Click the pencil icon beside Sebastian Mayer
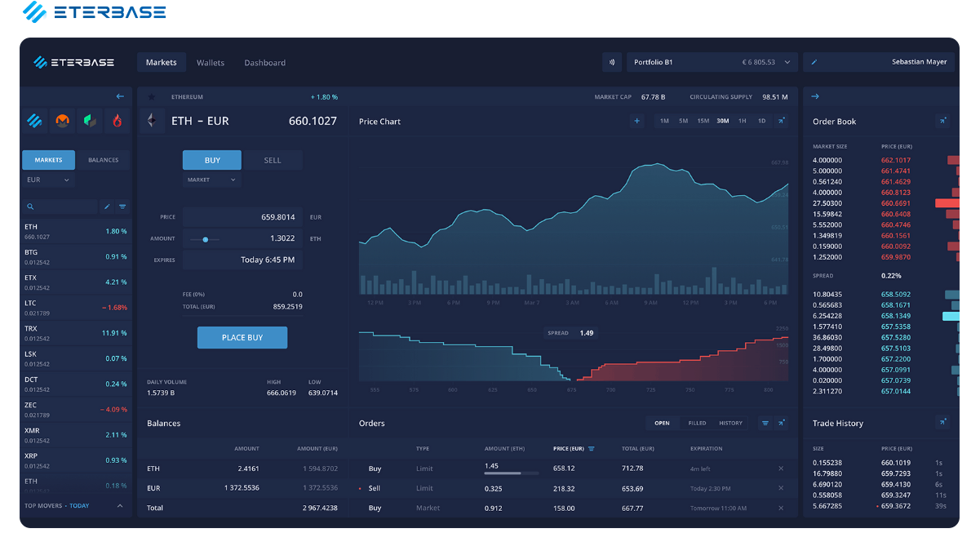 tap(814, 62)
